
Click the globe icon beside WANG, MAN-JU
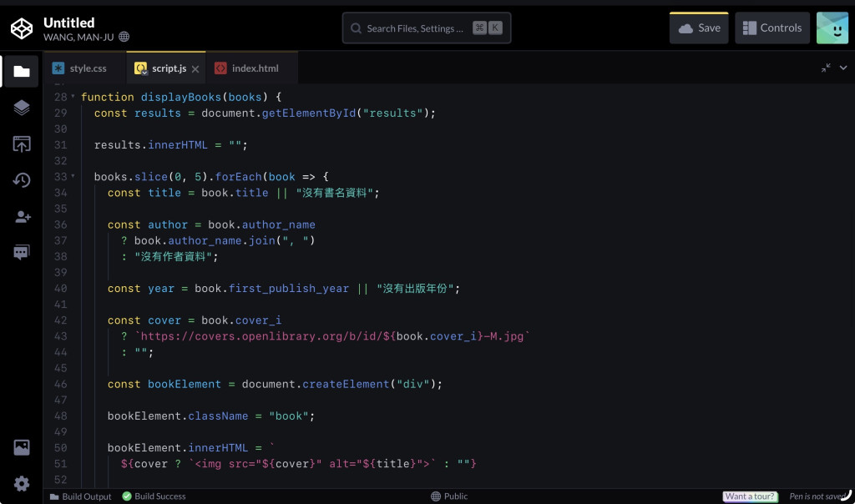(x=124, y=37)
